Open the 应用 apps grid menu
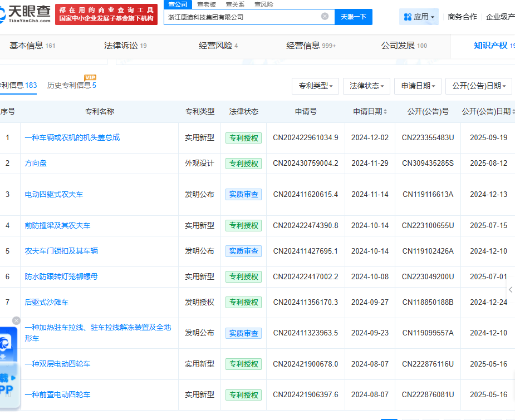 tap(419, 17)
